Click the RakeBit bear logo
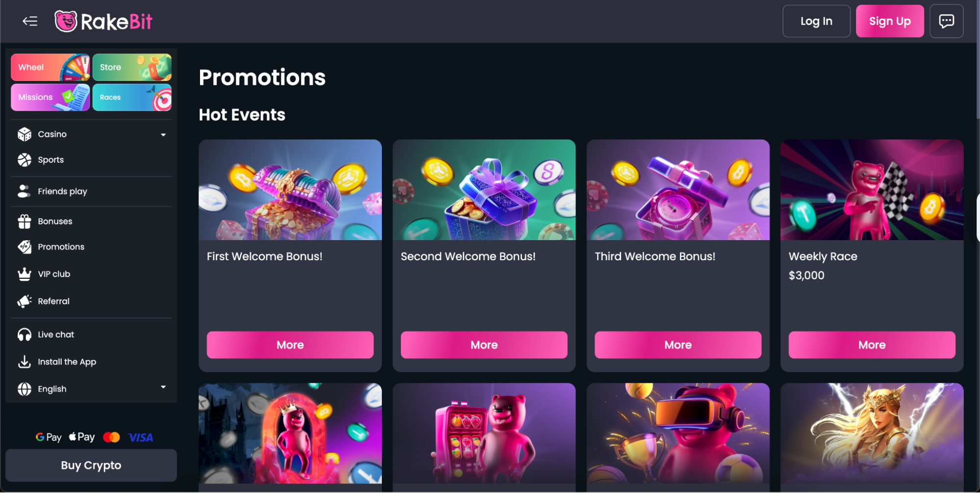 coord(66,22)
